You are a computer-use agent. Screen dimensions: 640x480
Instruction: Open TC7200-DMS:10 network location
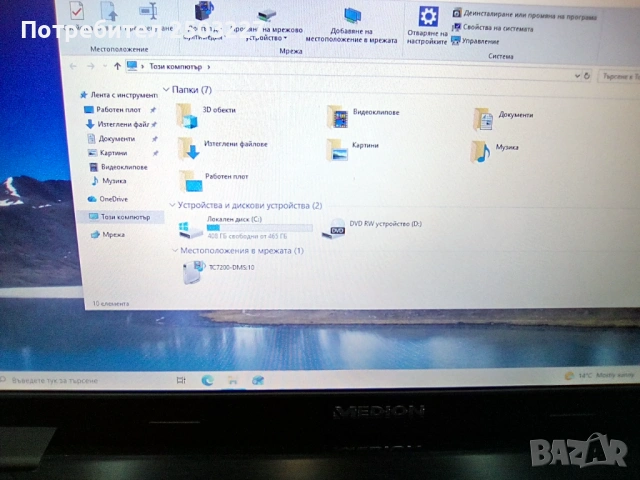coord(218,271)
